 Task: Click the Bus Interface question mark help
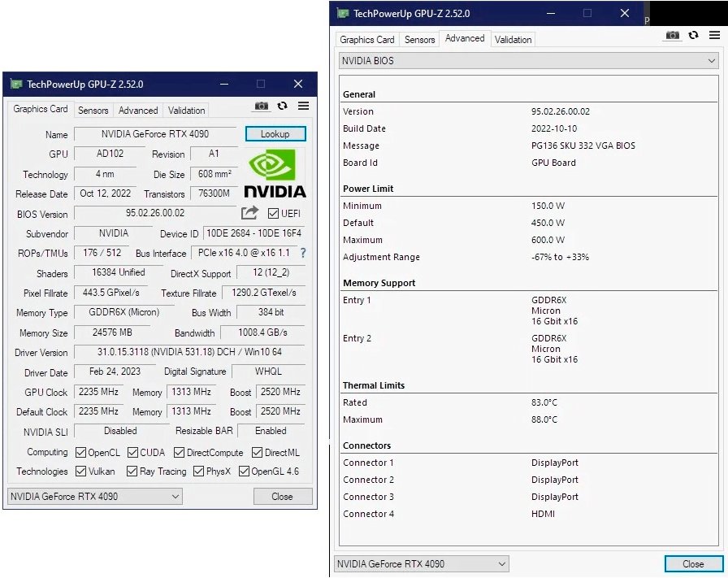coord(303,253)
